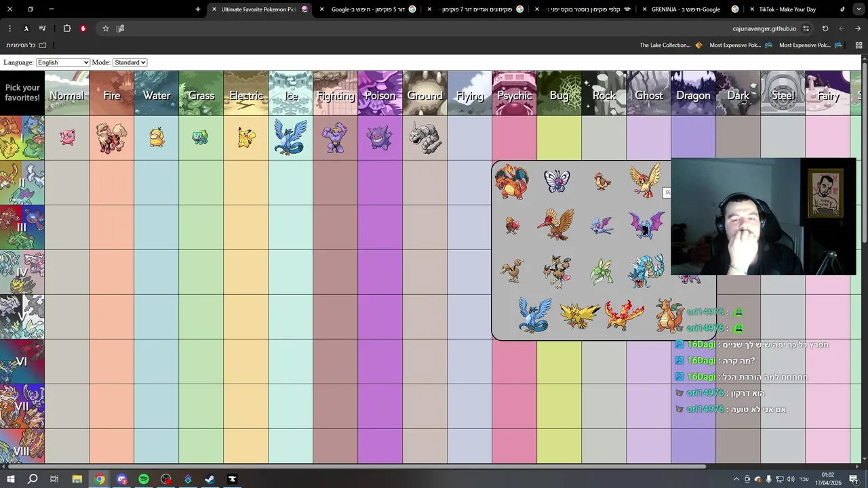Choose Dragonite sprite in popup
Image resolution: width=868 pixels, height=488 pixels.
669,315
